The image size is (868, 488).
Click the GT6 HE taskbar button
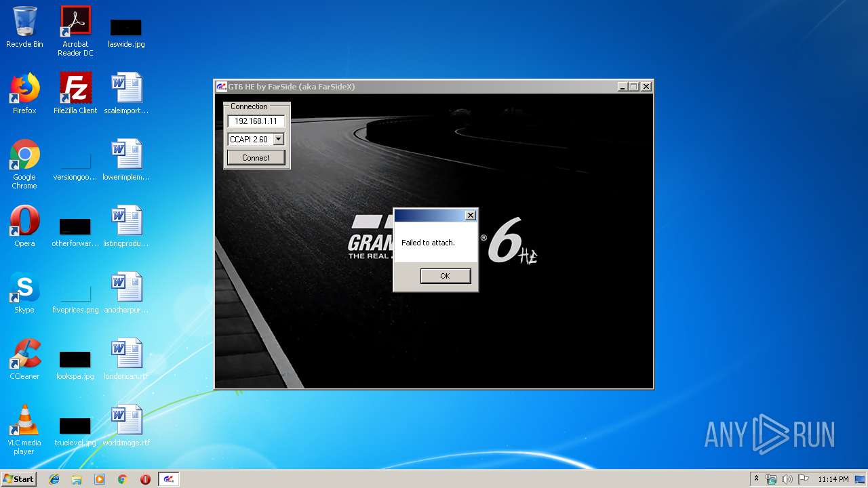tap(169, 479)
